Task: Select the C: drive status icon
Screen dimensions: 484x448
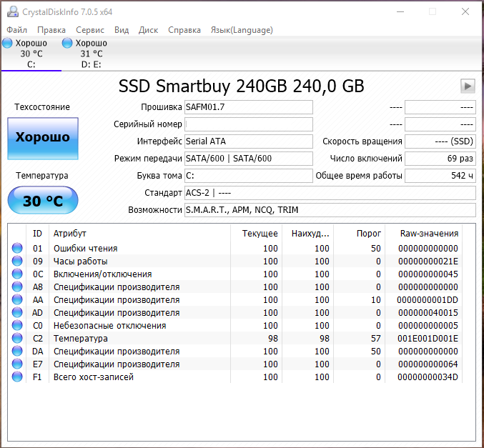Action: tap(8, 44)
